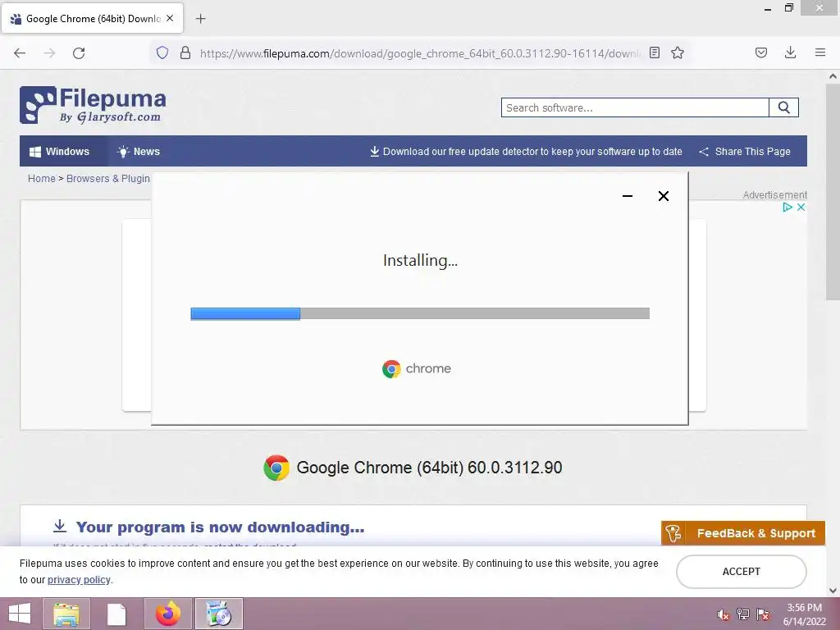Close the Google Chrome (64bit) Download tab
Screen dimensions: 840x630
[170, 18]
